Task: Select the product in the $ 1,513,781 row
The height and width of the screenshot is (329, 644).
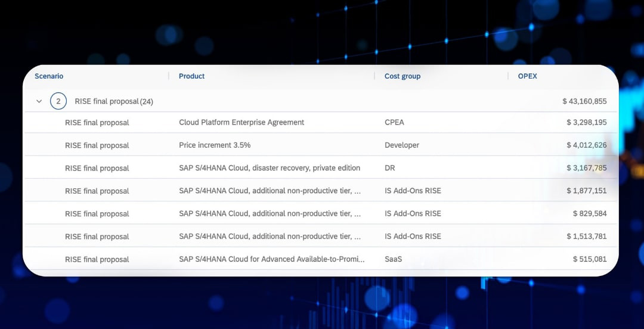Action: point(270,237)
